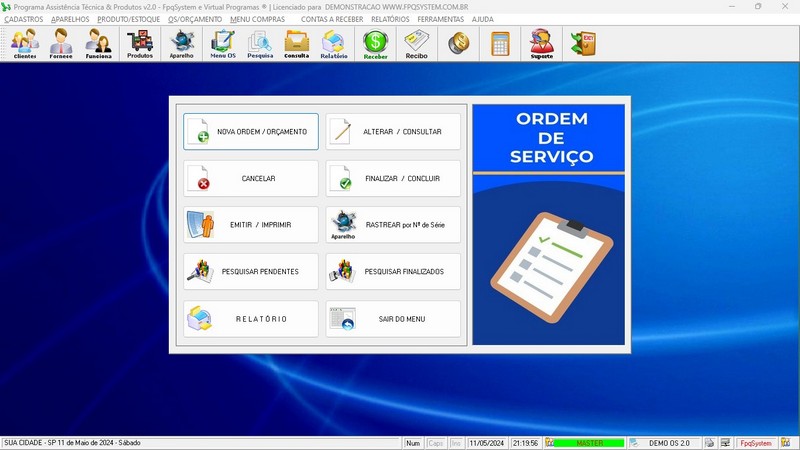Open the CONTAS A RECEBER menu
The image size is (800, 450).
[332, 19]
